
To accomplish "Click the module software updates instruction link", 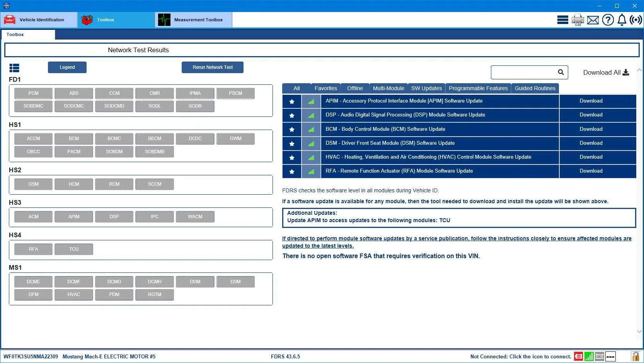I will 457,242.
